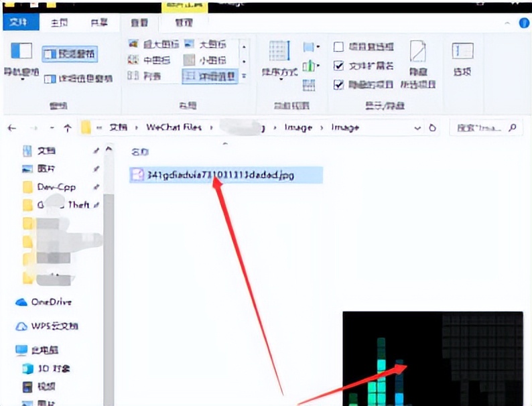This screenshot has height=406, width=532.
Task: Click the preview pane image thumbnail
Action: coord(433,358)
